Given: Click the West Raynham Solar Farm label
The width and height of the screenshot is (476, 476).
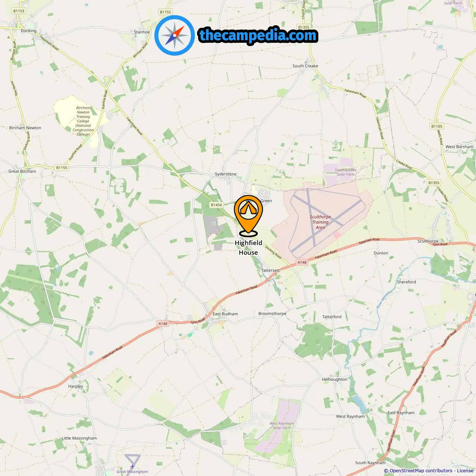Looking at the screenshot, I should [282, 425].
